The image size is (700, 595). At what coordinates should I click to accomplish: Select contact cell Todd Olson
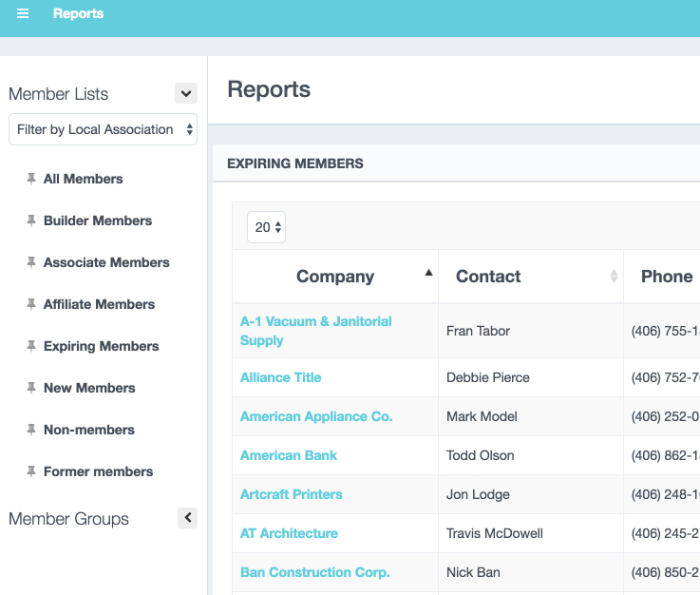(x=481, y=455)
